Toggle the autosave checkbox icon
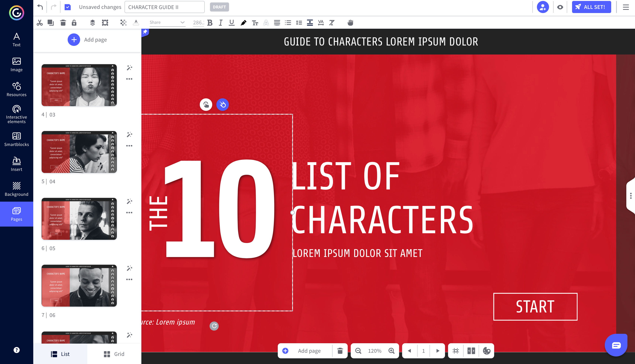This screenshot has height=364, width=635. (x=67, y=7)
